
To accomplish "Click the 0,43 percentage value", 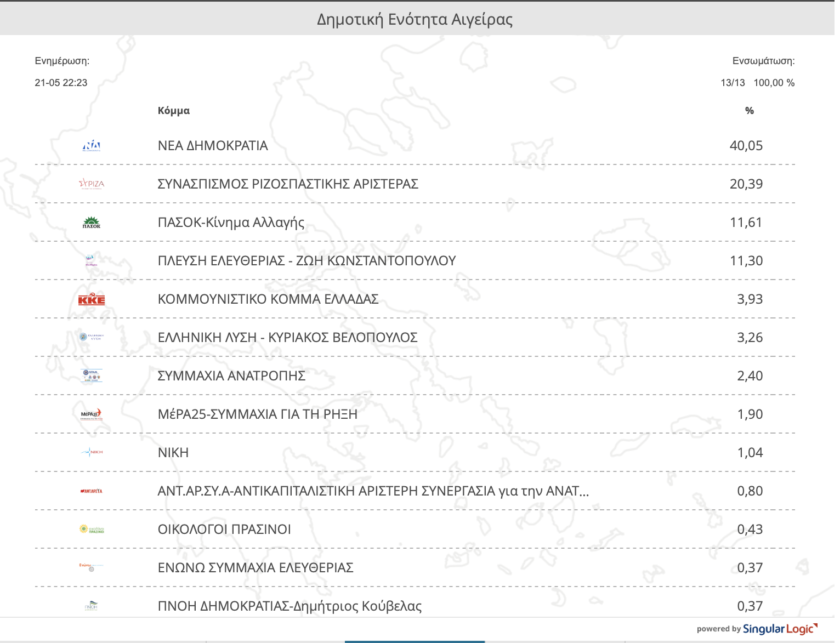I will (x=750, y=530).
